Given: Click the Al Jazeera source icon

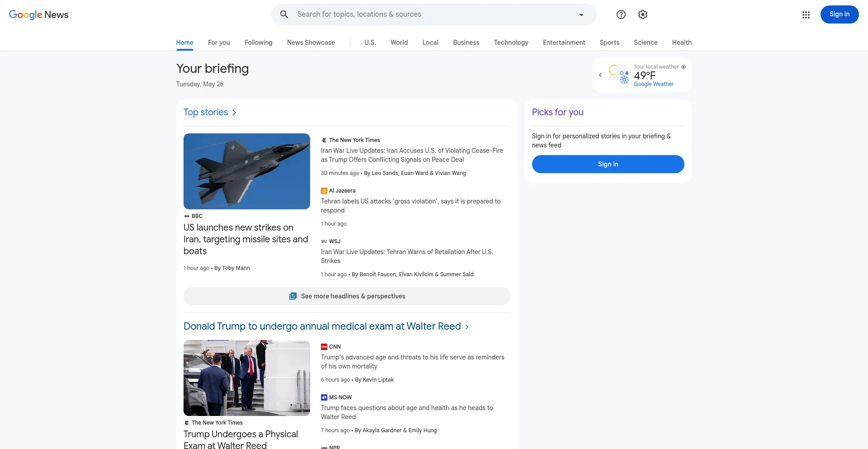Looking at the screenshot, I should point(324,191).
